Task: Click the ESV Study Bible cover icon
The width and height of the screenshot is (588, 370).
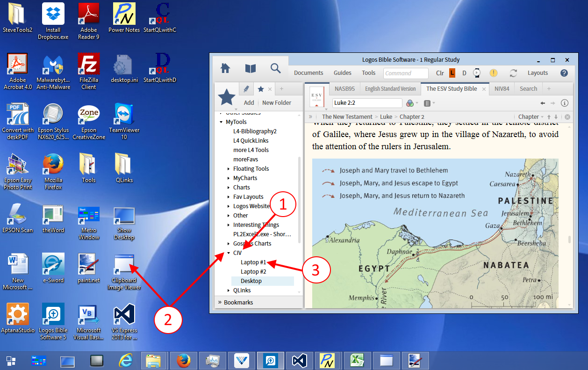Action: click(317, 97)
